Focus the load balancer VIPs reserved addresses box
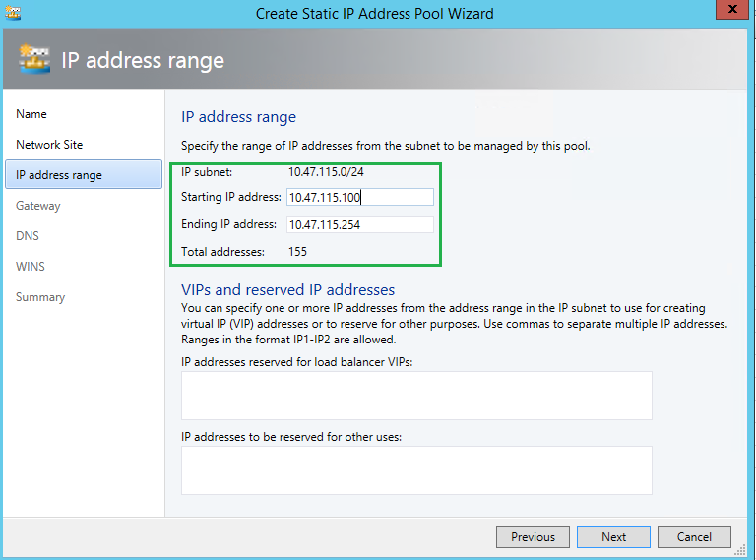The width and height of the screenshot is (756, 560). pos(416,396)
